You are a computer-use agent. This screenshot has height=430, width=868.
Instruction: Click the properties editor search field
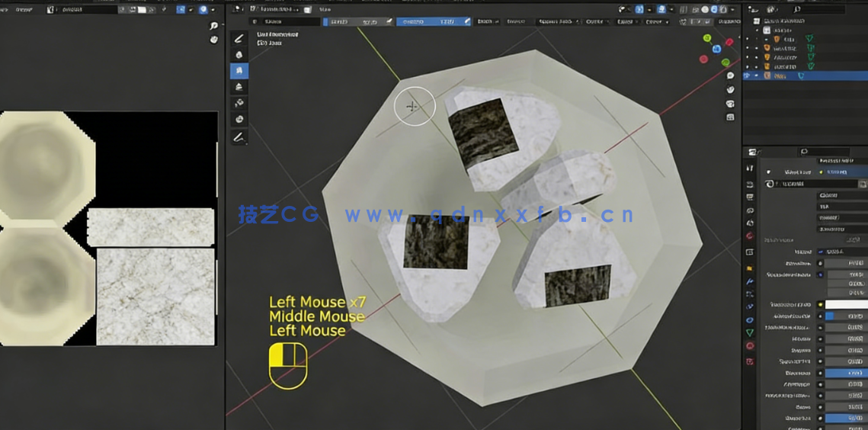(x=825, y=152)
